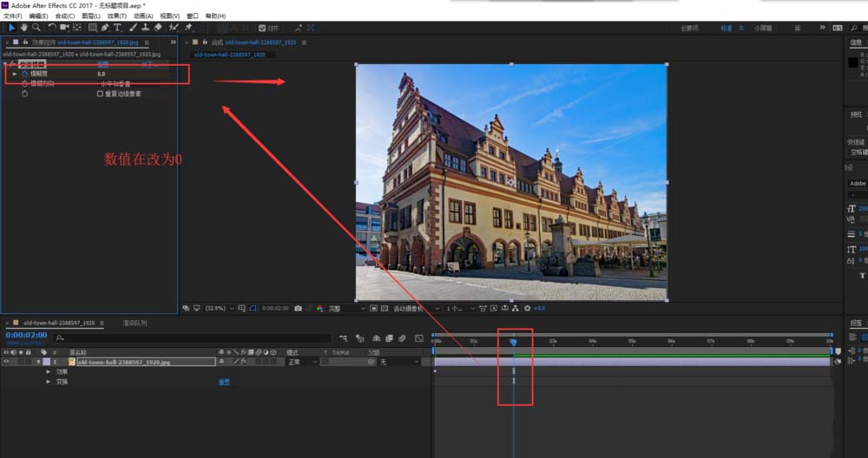This screenshot has width=868, height=458.
Task: Select the Puppet Pin tool
Action: (188, 28)
